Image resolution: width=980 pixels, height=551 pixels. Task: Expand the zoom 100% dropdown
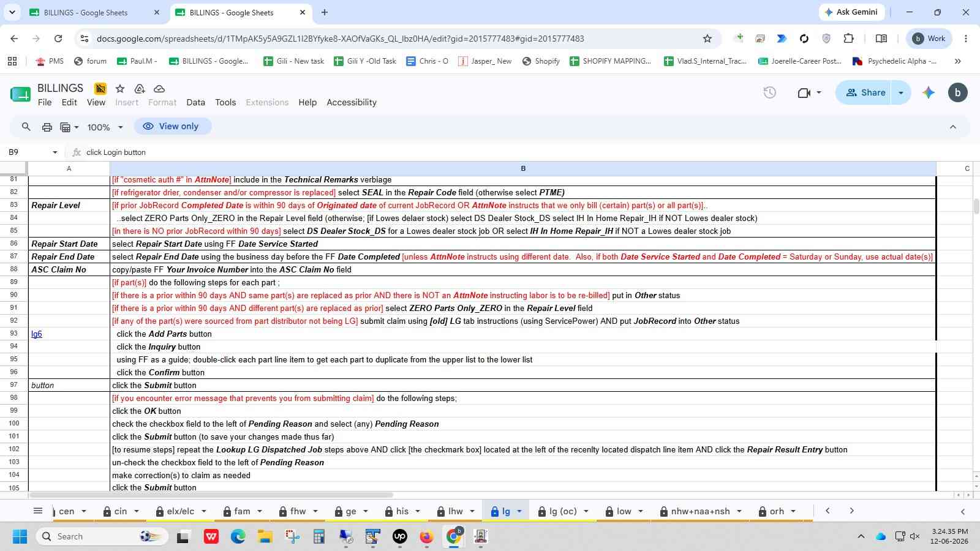click(x=105, y=127)
